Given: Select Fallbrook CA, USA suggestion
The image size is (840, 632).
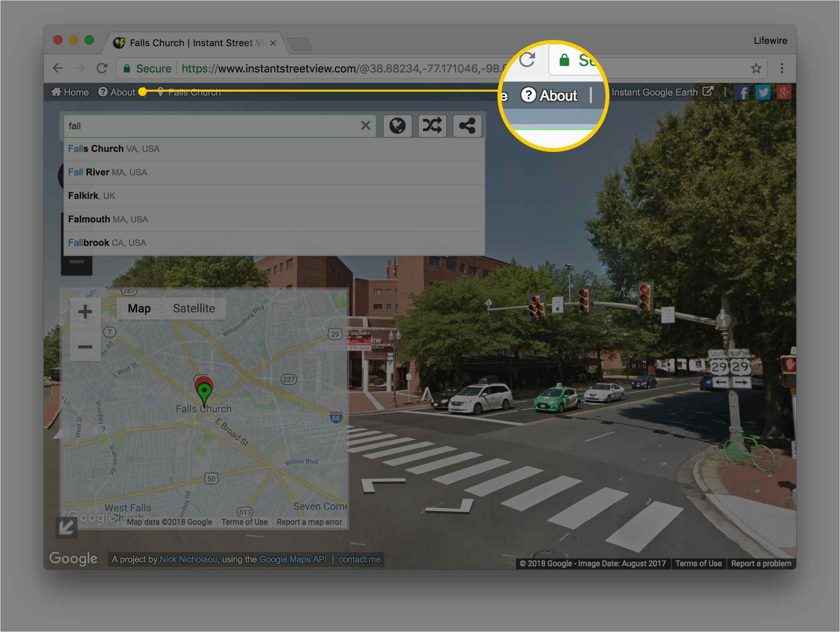Looking at the screenshot, I should pyautogui.click(x=274, y=243).
